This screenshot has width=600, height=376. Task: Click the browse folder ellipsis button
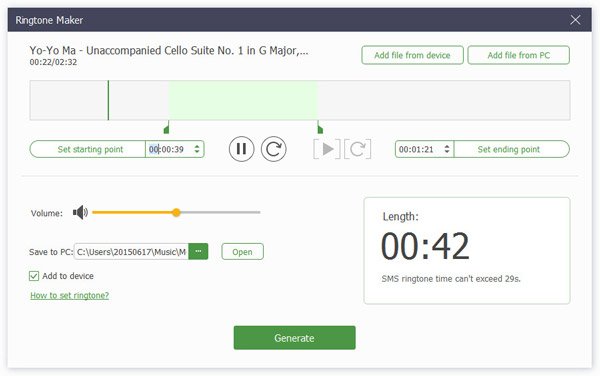point(198,251)
